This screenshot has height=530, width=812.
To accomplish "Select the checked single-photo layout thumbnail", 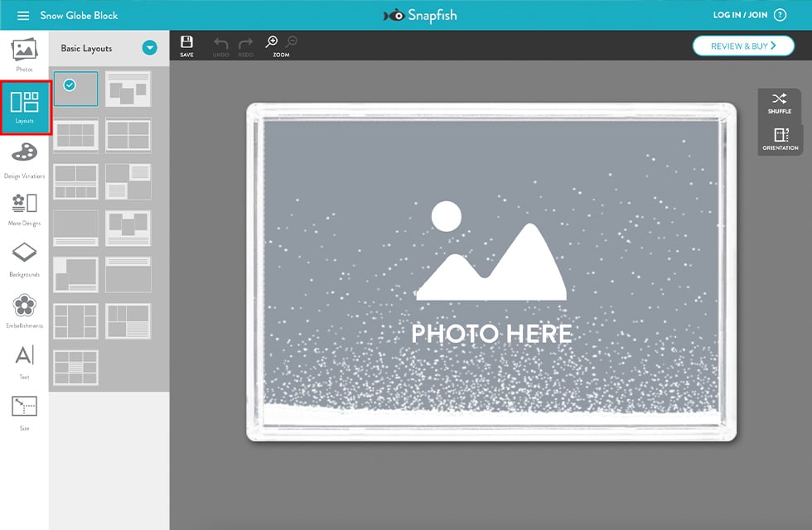I will [x=75, y=89].
